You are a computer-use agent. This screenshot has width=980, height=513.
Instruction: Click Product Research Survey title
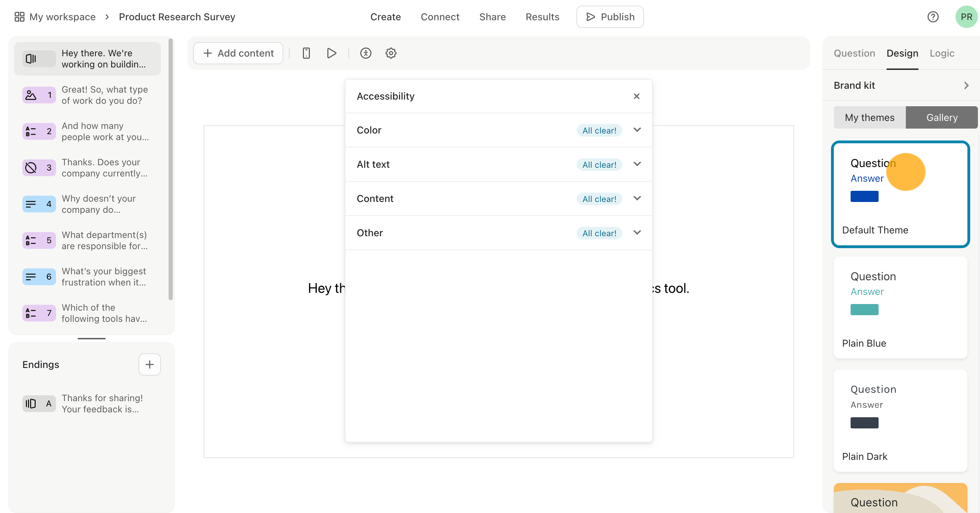coord(177,17)
